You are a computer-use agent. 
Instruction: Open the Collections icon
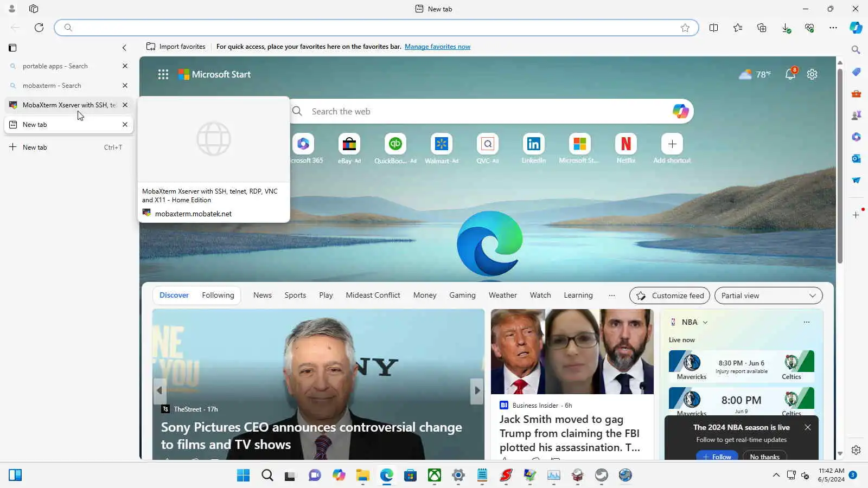[762, 28]
